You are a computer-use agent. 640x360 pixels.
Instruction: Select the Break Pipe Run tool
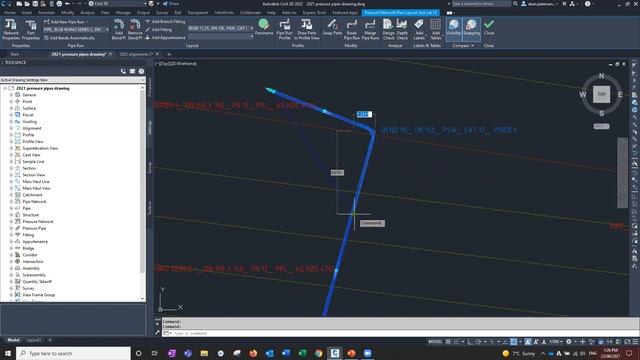(351, 29)
